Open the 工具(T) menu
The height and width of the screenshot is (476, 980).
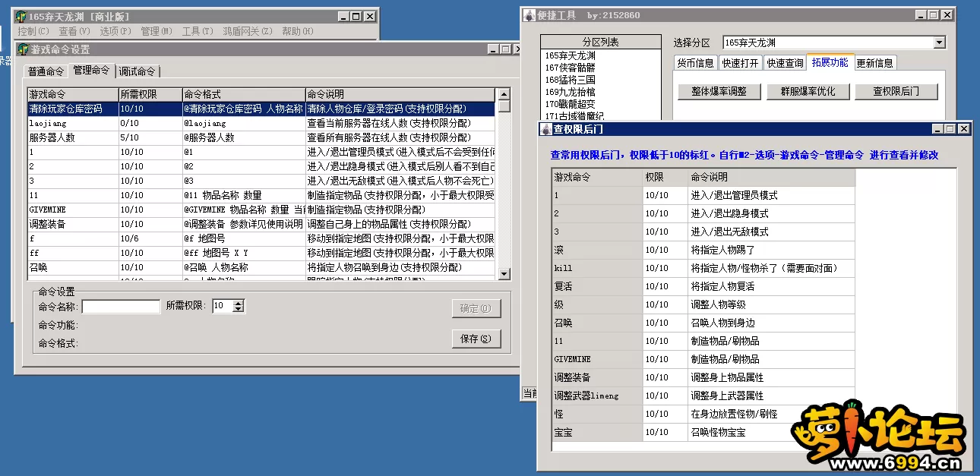coord(197,31)
